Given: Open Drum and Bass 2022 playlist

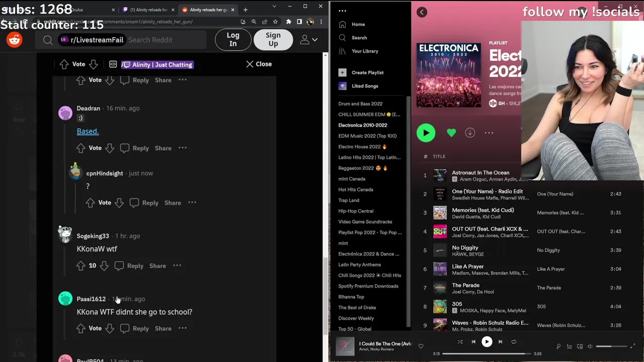Looking at the screenshot, I should 361,104.
